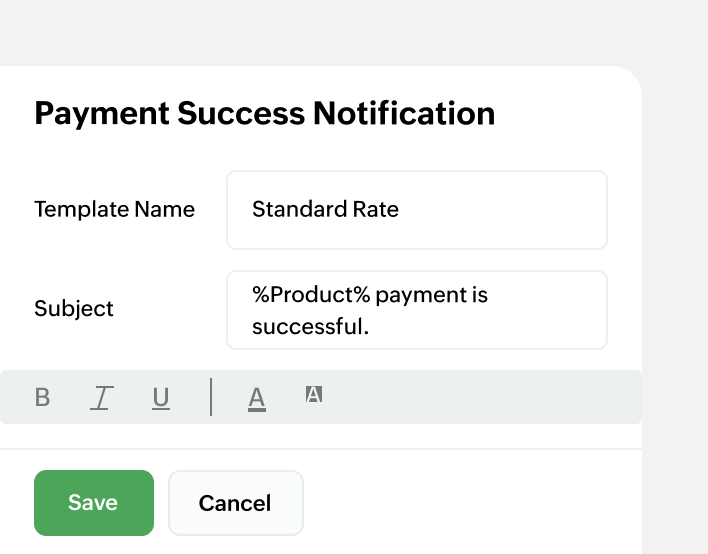Underline the selected text
The image size is (708, 554).
tap(161, 398)
